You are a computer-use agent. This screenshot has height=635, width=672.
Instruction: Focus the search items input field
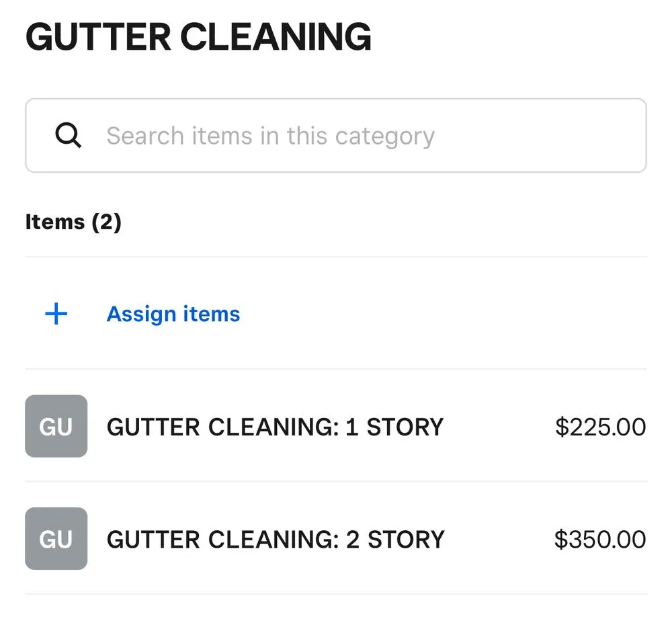pyautogui.click(x=336, y=136)
